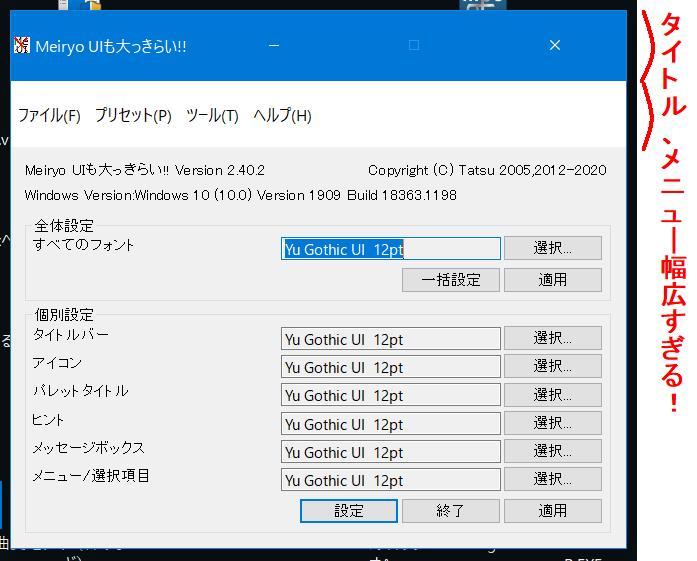Click the メッセージボックス font field

(391, 452)
